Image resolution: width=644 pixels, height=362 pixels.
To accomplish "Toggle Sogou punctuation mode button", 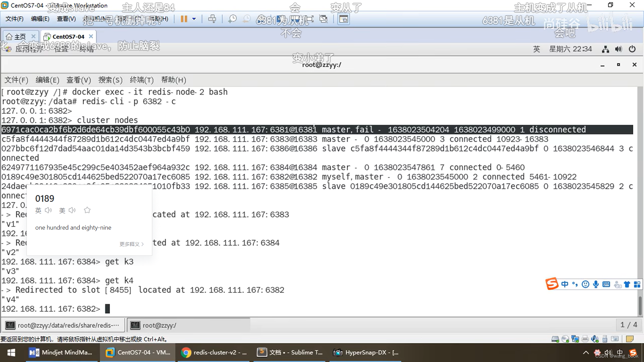I will coord(575,285).
